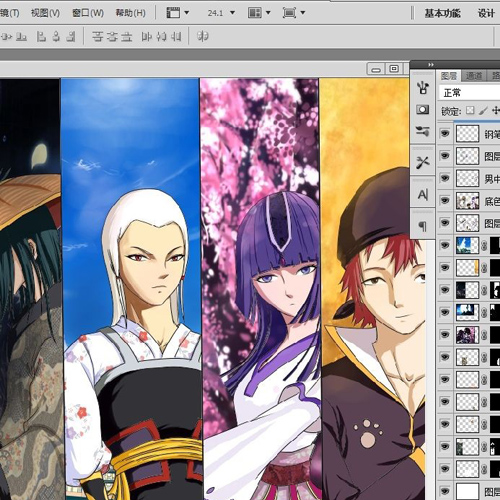Select the blue glow layer thumbnail

(x=467, y=313)
